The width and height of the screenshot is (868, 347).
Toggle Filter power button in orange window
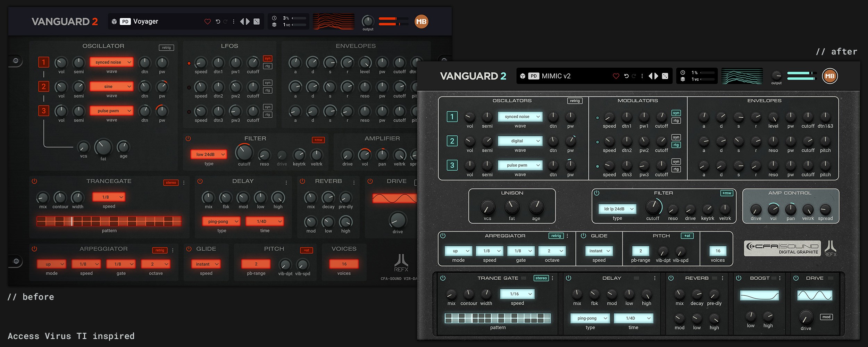(188, 138)
